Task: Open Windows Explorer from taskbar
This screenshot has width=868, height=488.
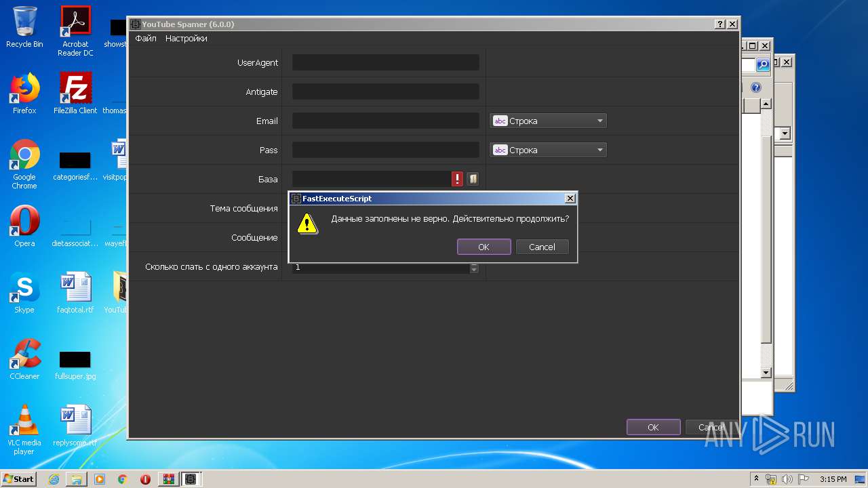Action: 77,479
